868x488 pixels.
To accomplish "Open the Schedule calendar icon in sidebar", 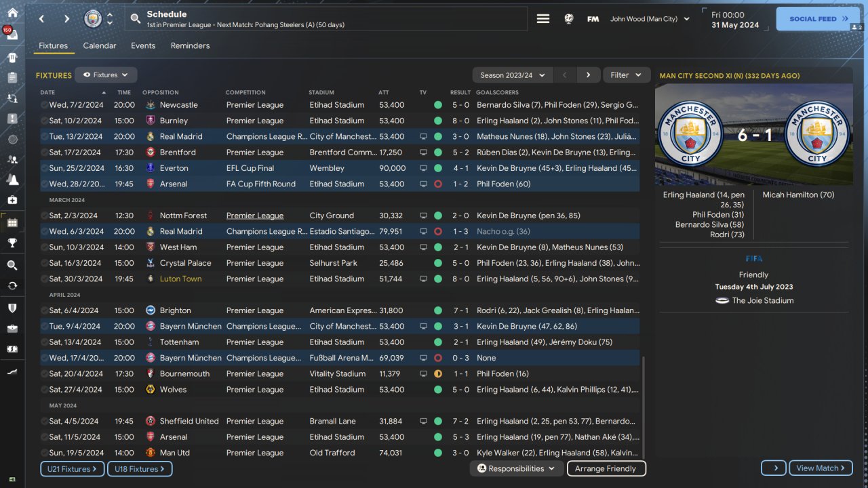I will (x=12, y=222).
